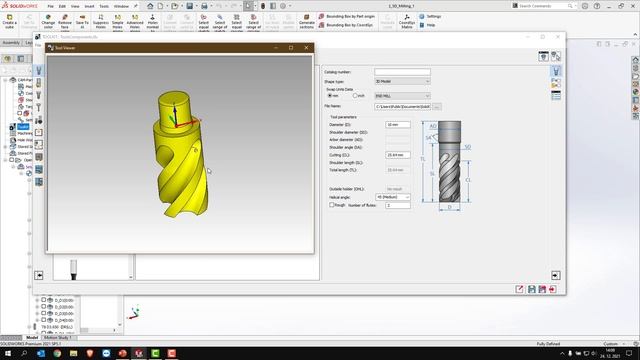This screenshot has height=360, width=640.
Task: Select the tool data table icon on right
Action: (556, 96)
